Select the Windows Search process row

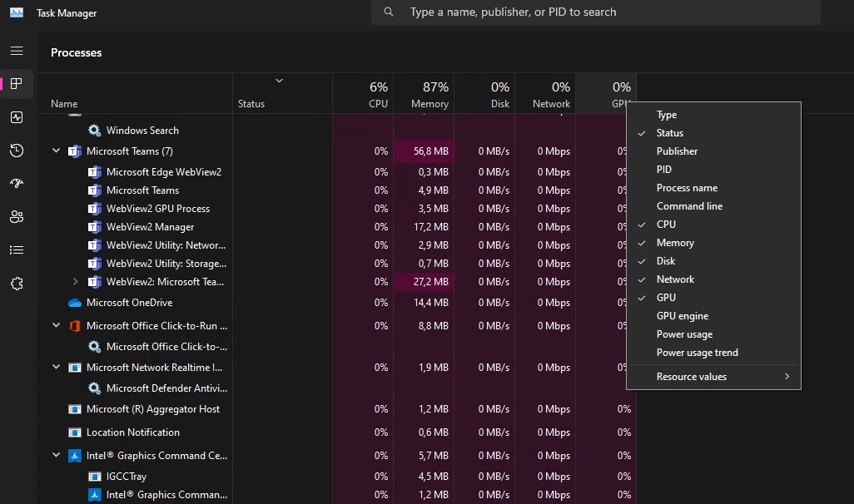(x=336, y=130)
